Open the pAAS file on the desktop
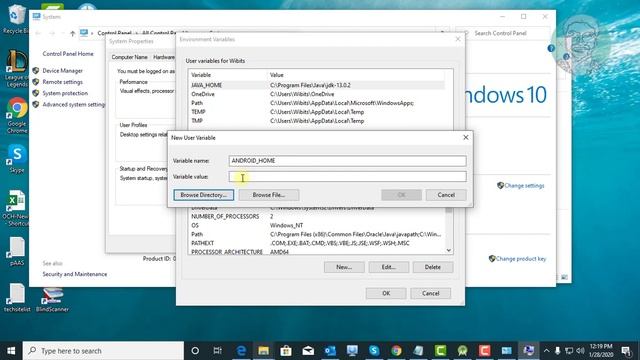640x360 pixels. (x=17, y=252)
